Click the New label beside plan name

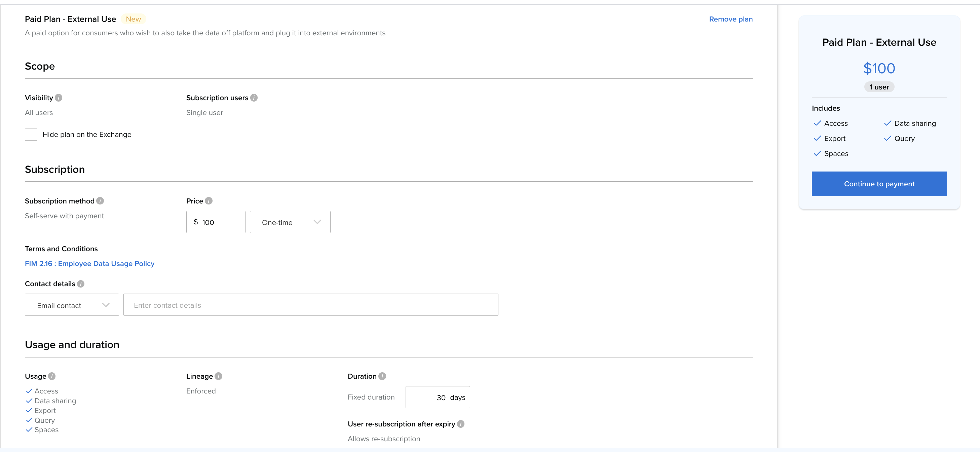tap(133, 19)
